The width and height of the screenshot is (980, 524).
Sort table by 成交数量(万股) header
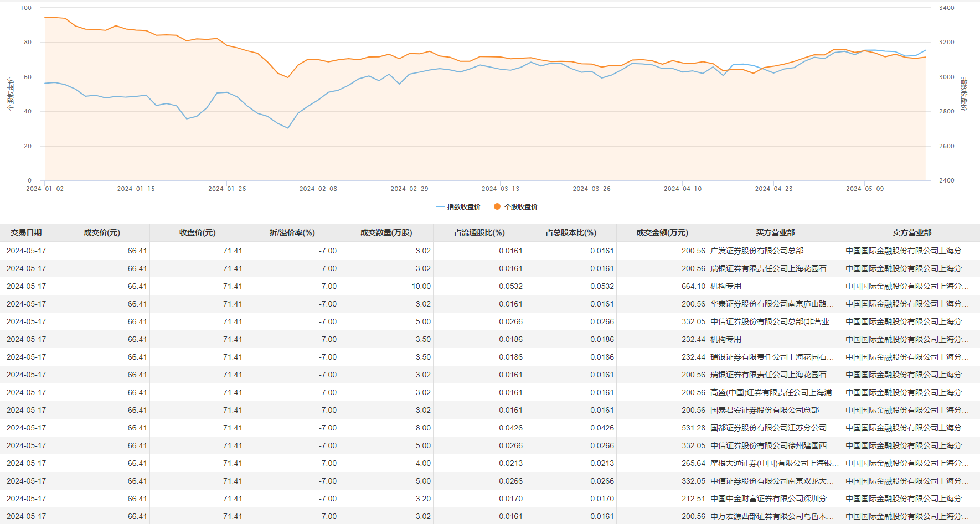[x=386, y=233]
